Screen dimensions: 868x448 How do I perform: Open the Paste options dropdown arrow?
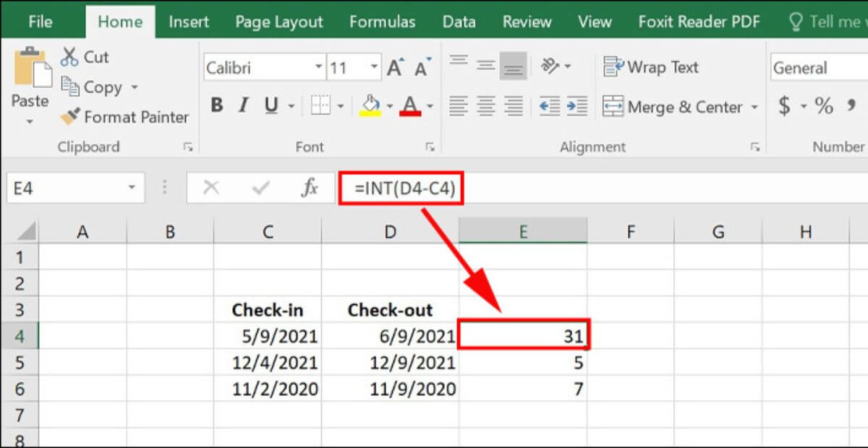click(x=30, y=121)
